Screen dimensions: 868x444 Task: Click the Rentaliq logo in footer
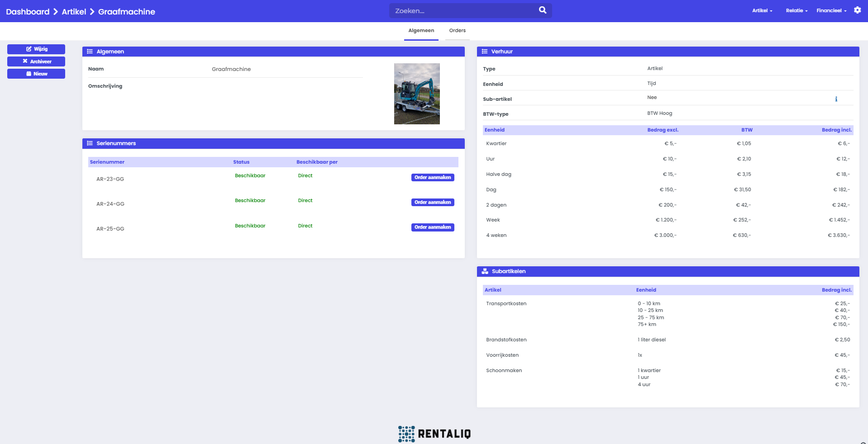434,434
